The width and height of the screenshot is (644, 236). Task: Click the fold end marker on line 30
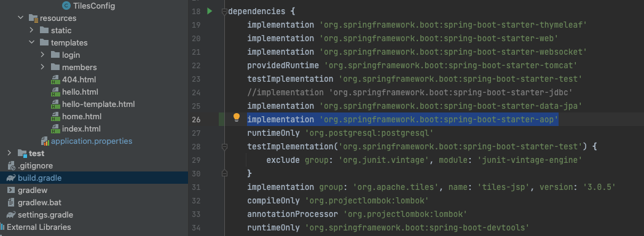click(x=224, y=173)
